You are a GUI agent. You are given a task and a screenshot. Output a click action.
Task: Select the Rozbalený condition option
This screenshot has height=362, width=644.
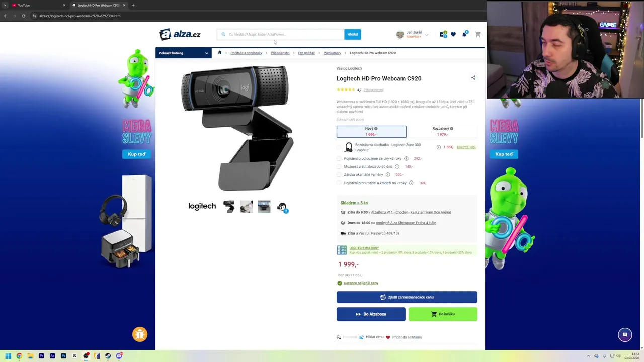[442, 132]
